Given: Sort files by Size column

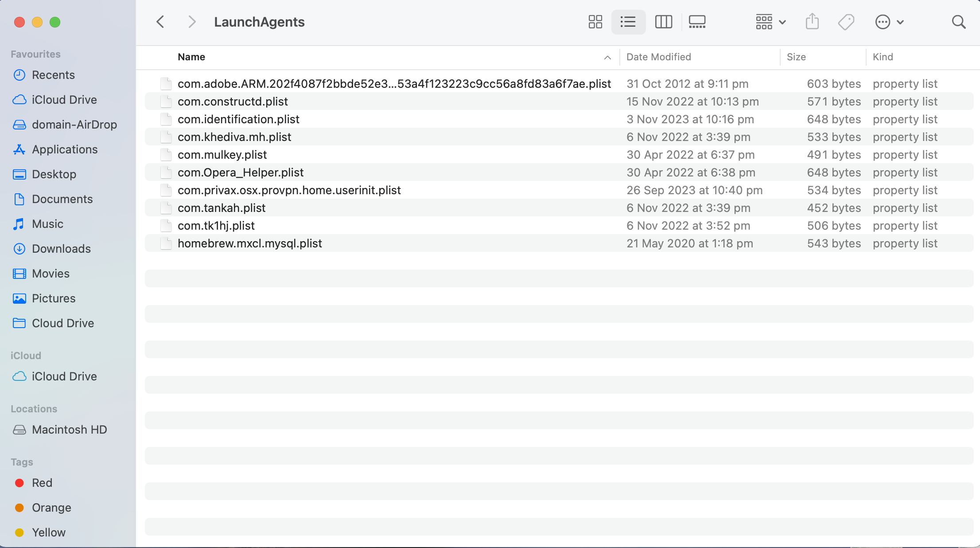Looking at the screenshot, I should click(796, 57).
